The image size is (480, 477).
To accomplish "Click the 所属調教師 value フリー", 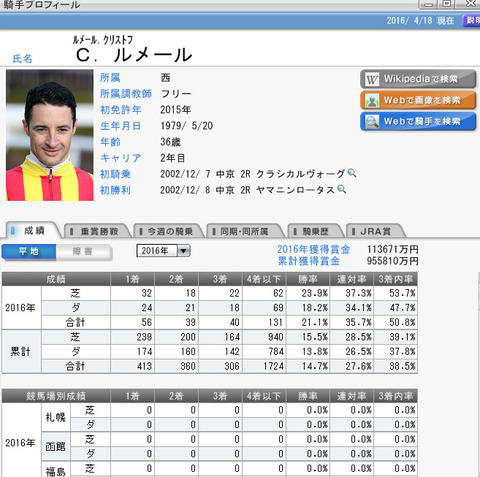I will pyautogui.click(x=176, y=94).
